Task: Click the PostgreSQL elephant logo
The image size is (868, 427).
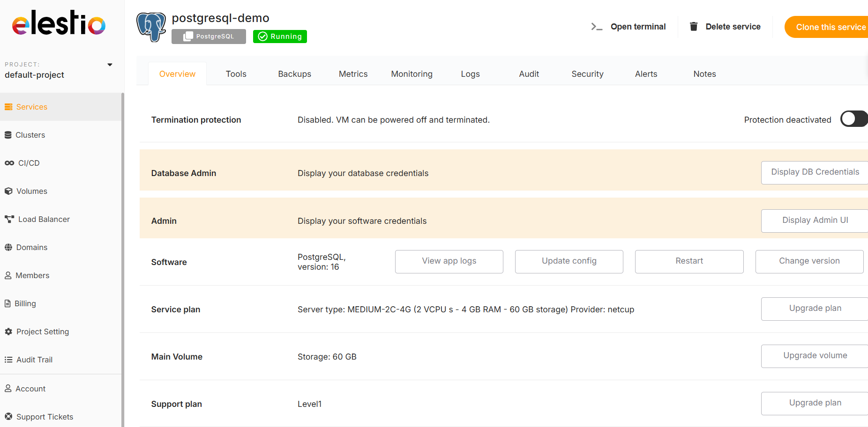Action: (151, 27)
